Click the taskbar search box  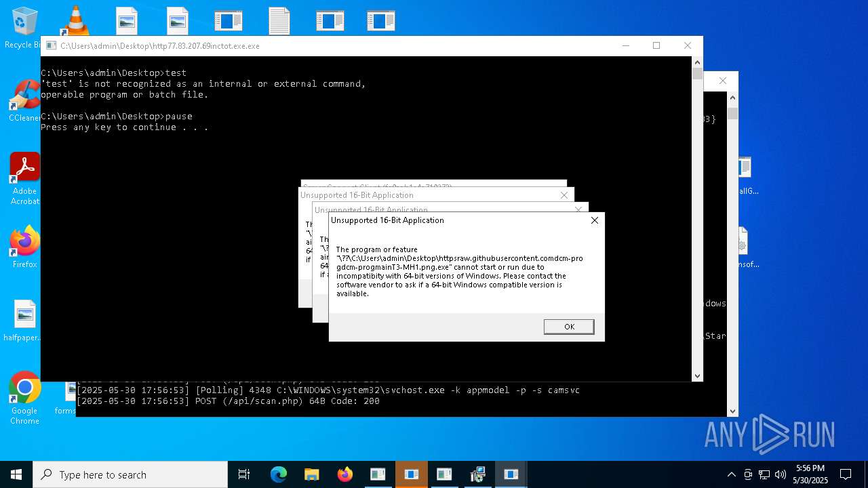point(130,474)
